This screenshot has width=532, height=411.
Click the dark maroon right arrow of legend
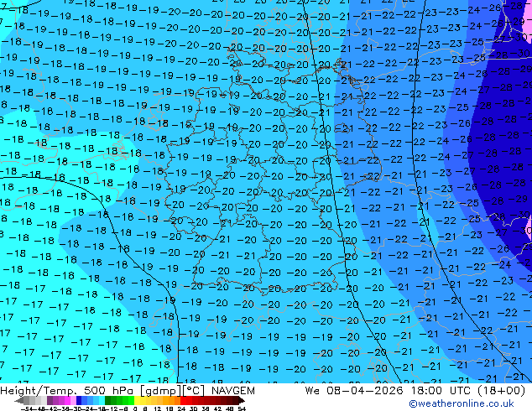[x=242, y=400]
